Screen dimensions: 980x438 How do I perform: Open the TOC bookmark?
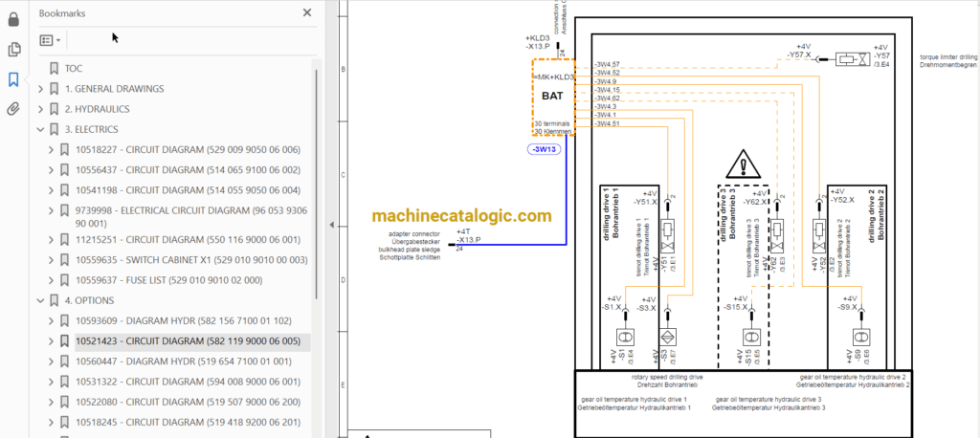coord(74,69)
